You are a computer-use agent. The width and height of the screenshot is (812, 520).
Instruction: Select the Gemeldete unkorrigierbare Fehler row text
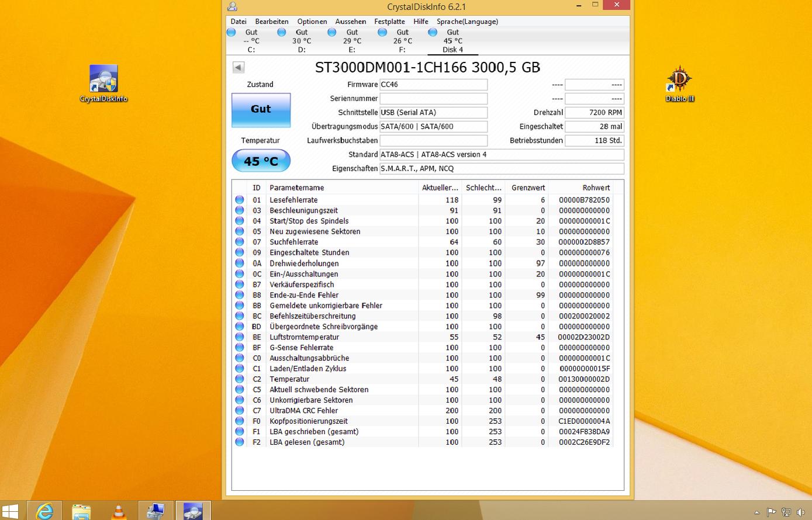click(326, 306)
